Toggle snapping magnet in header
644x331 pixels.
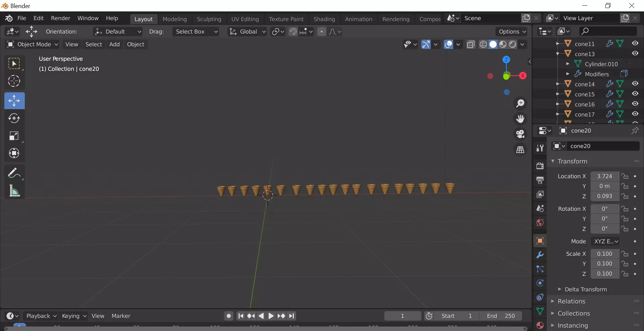click(x=293, y=32)
